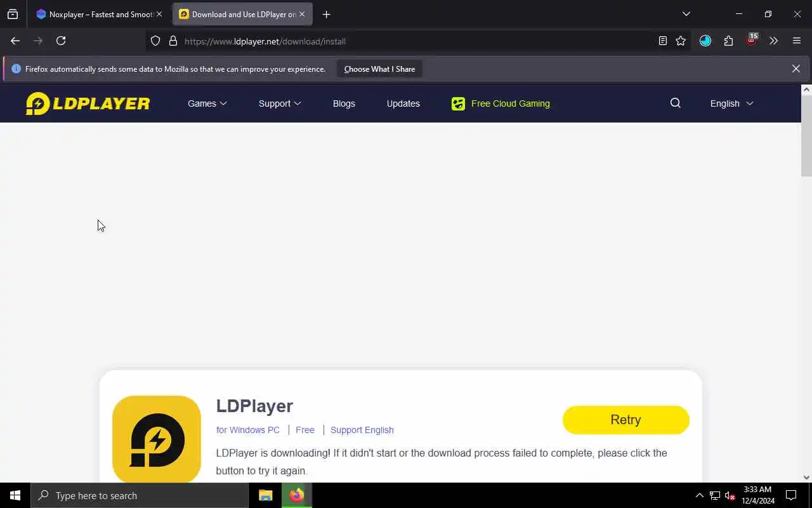812x508 pixels.
Task: List all tabs dropdown arrow
Action: click(x=686, y=14)
